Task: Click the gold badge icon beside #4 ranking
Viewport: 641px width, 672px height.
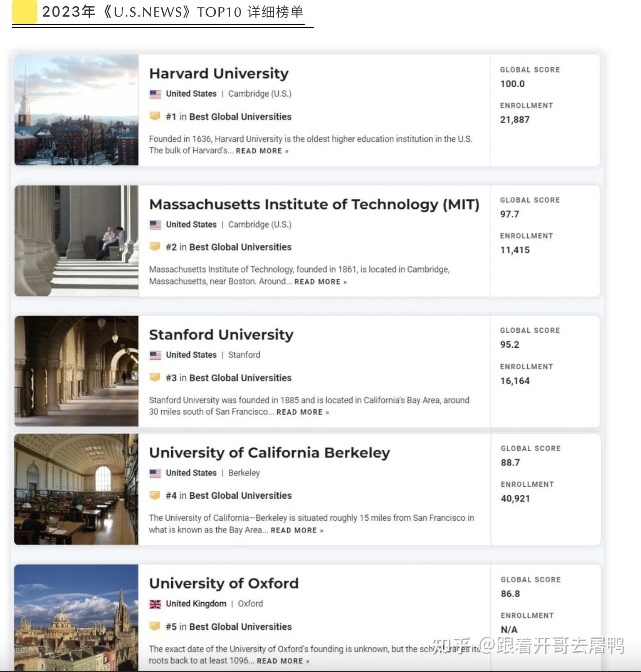Action: click(155, 495)
